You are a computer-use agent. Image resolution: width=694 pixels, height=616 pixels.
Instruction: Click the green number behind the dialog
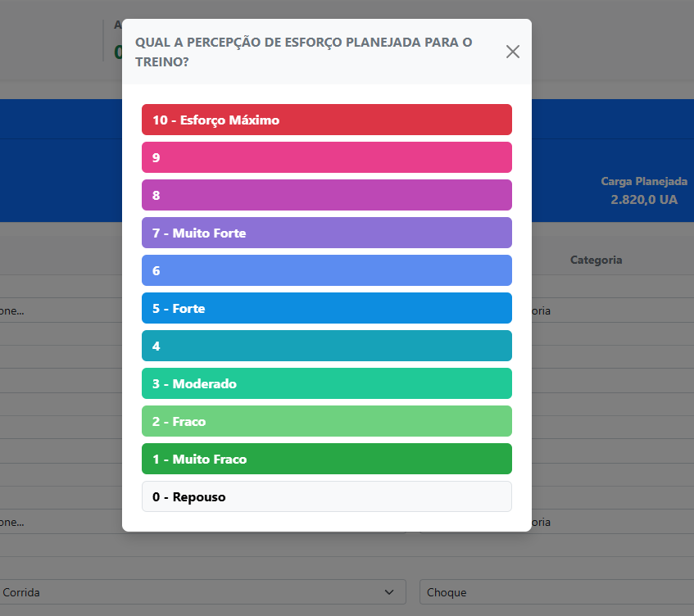[118, 52]
